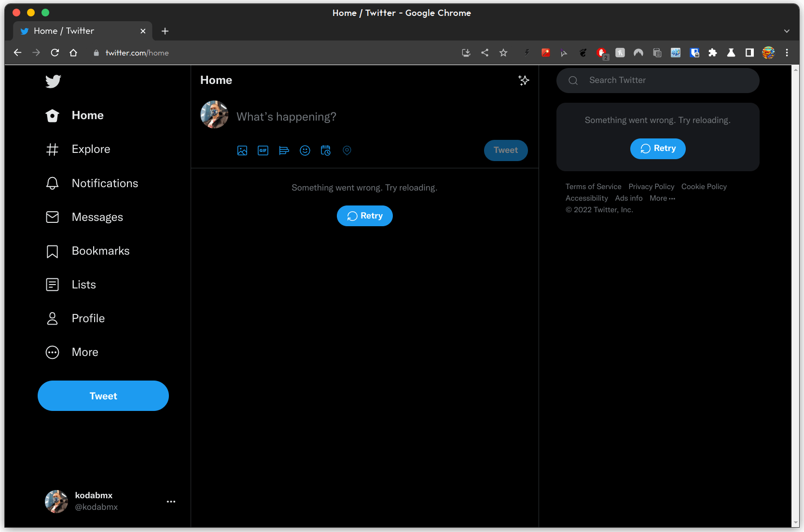Go back with browser back arrow
Image resolution: width=804 pixels, height=532 pixels.
pyautogui.click(x=17, y=53)
